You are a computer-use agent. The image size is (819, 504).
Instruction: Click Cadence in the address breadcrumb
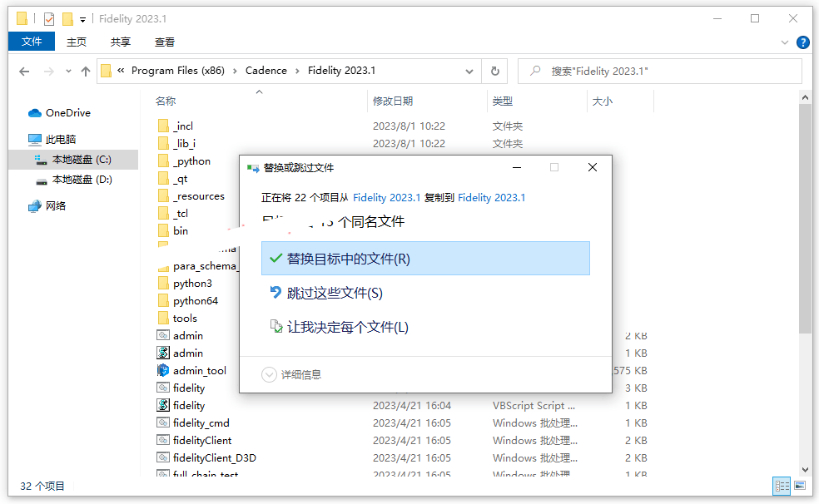266,71
